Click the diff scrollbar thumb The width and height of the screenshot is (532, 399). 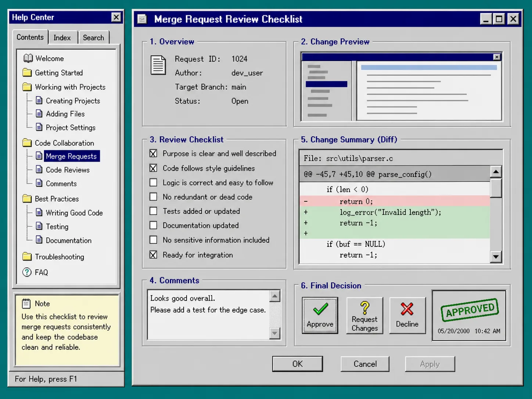click(x=496, y=188)
